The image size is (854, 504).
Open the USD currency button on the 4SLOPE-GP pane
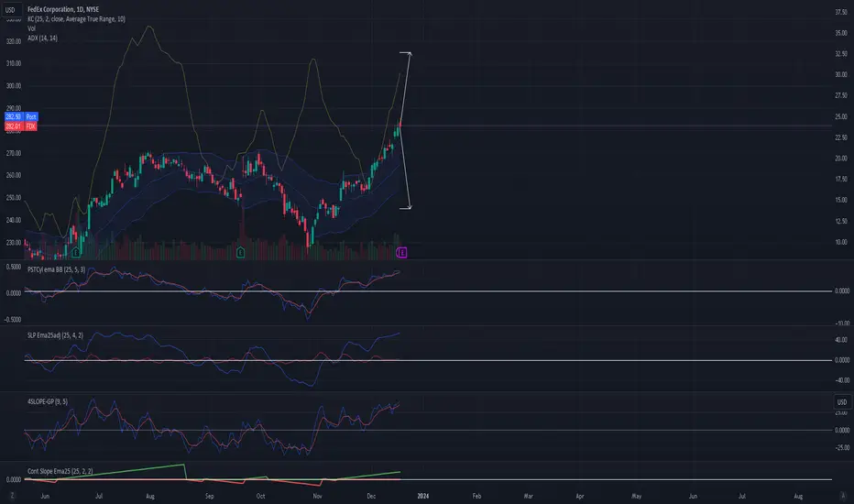coord(842,402)
